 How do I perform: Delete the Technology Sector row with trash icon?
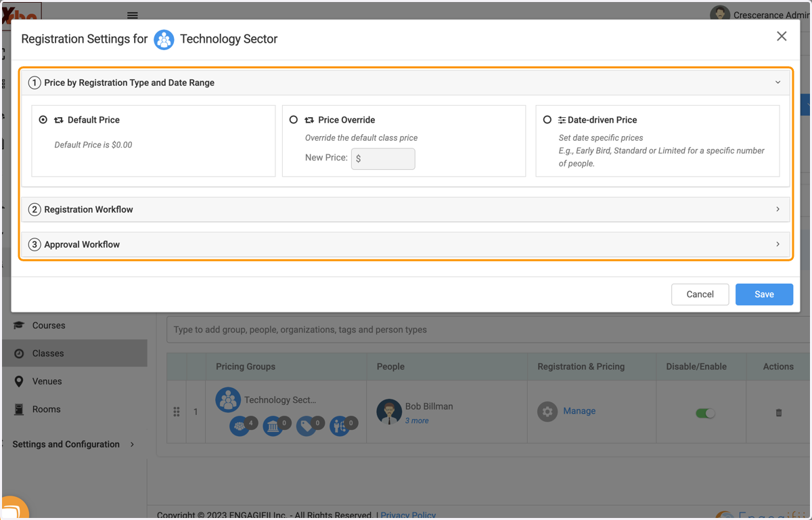[779, 412]
